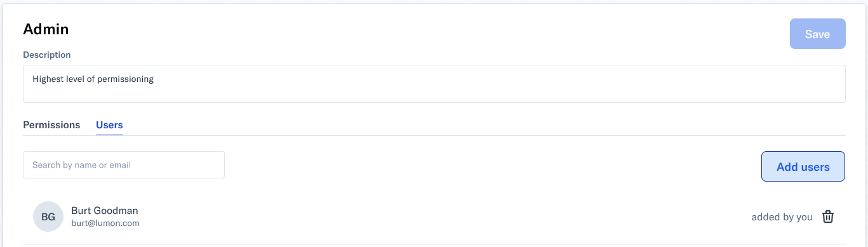Activate the user search box placeholder
Image resolution: width=868 pixels, height=247 pixels.
pyautogui.click(x=81, y=165)
